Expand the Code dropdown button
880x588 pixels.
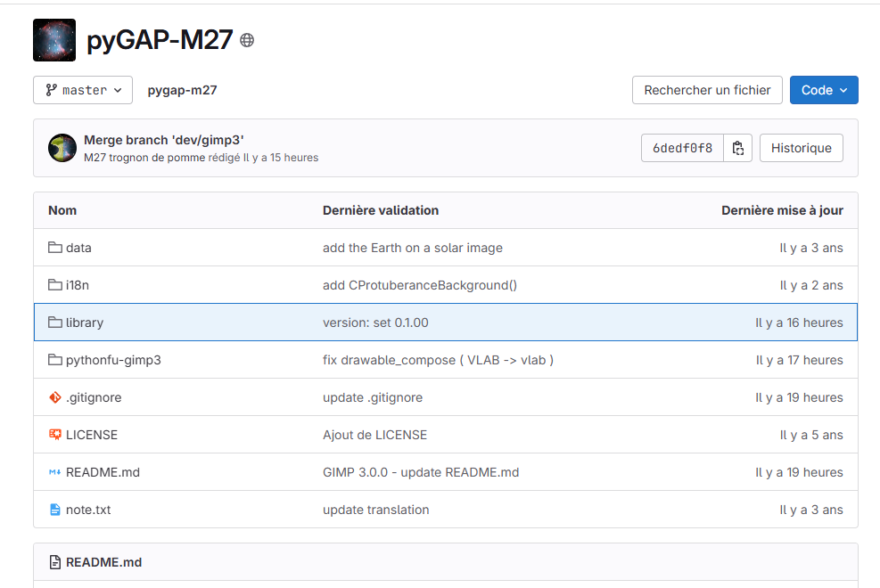click(823, 90)
